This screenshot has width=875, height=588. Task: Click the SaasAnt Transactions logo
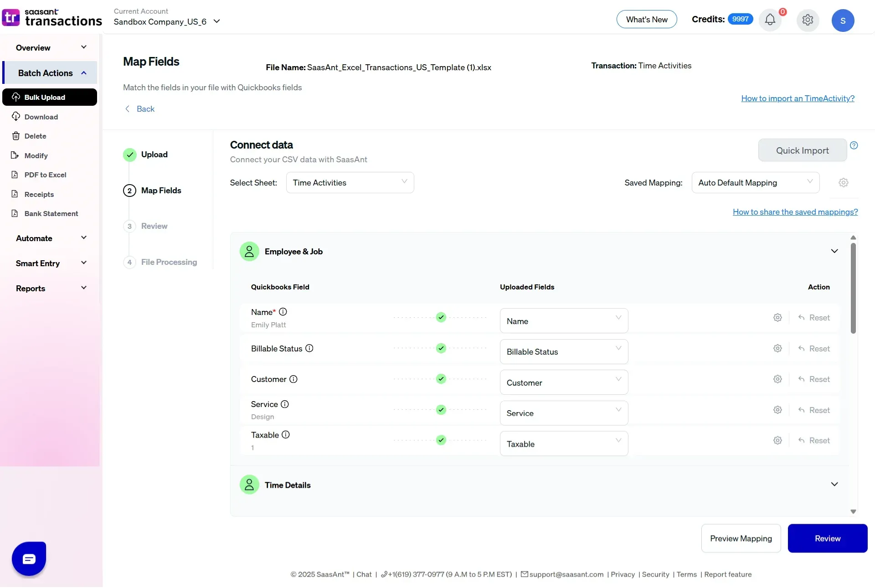pos(51,18)
